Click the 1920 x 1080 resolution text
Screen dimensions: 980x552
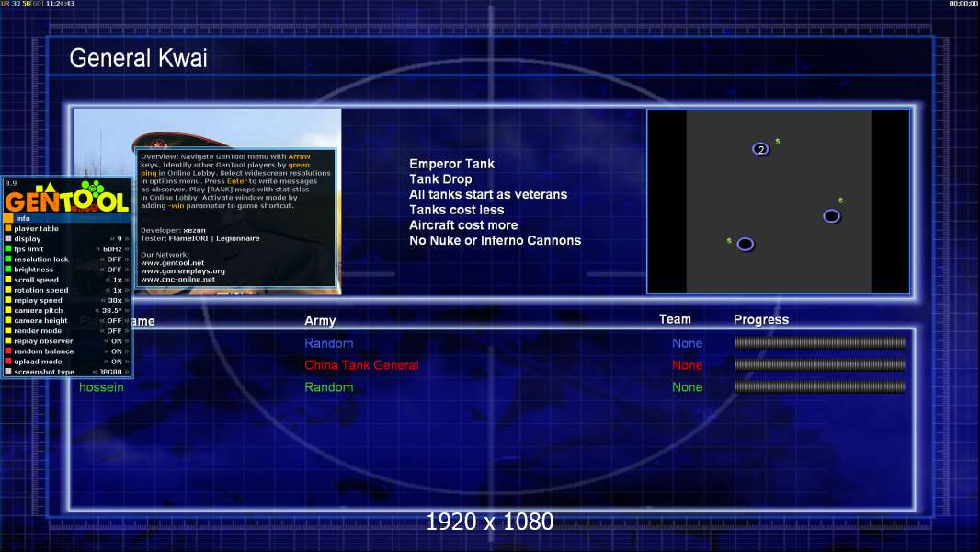(489, 522)
